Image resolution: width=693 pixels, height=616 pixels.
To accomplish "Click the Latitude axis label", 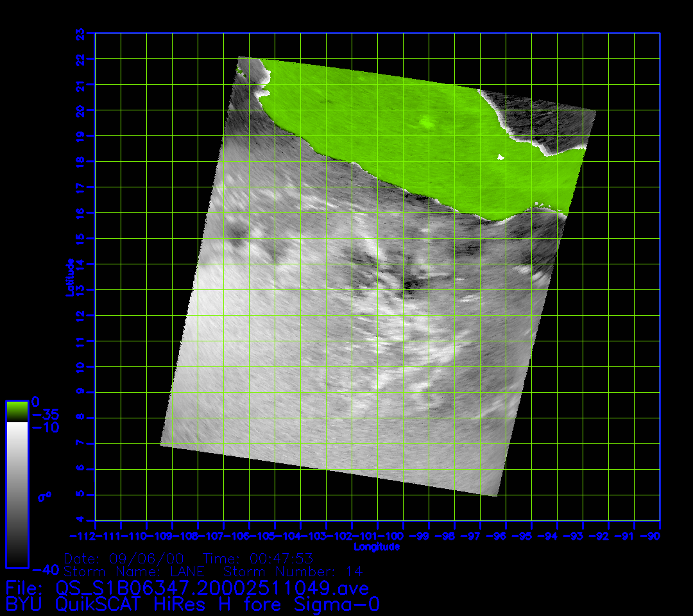I will (x=71, y=277).
